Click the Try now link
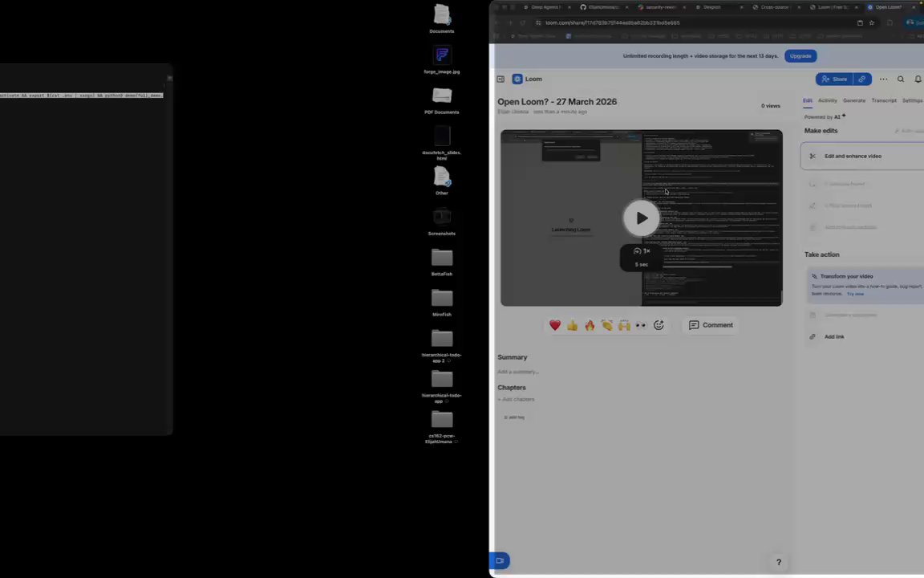This screenshot has height=578, width=924. tap(855, 294)
